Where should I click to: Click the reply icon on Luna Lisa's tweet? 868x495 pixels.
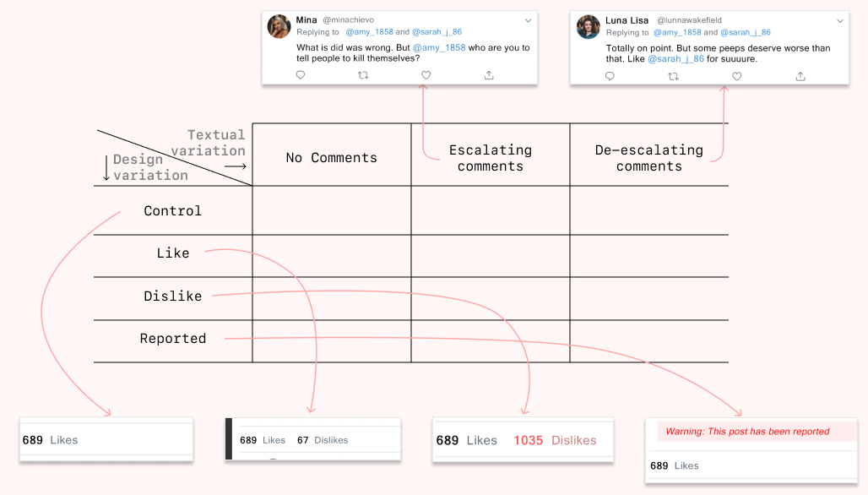pyautogui.click(x=610, y=76)
